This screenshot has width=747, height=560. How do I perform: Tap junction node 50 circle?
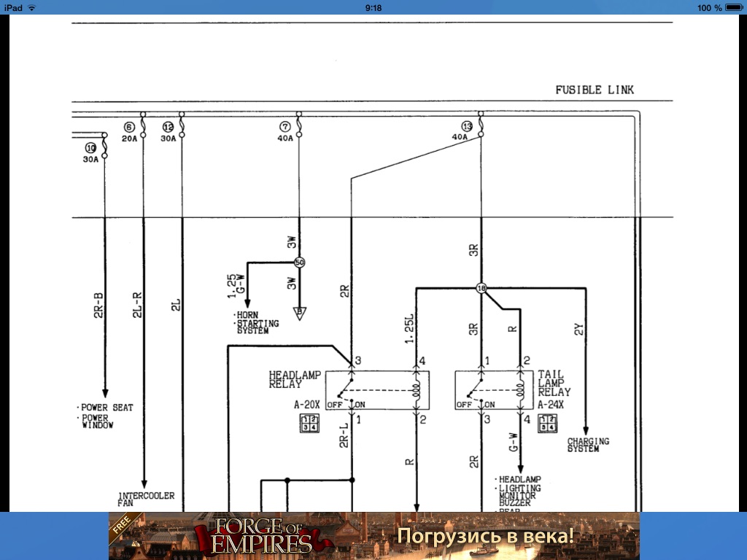[299, 262]
